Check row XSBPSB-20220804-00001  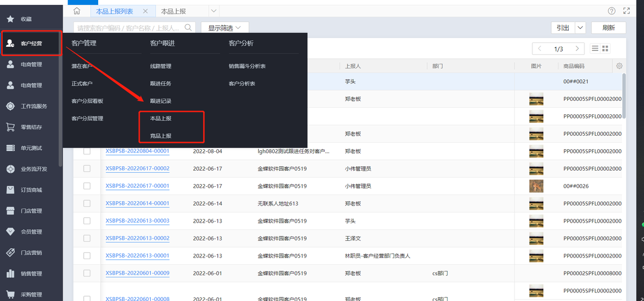tap(87, 151)
